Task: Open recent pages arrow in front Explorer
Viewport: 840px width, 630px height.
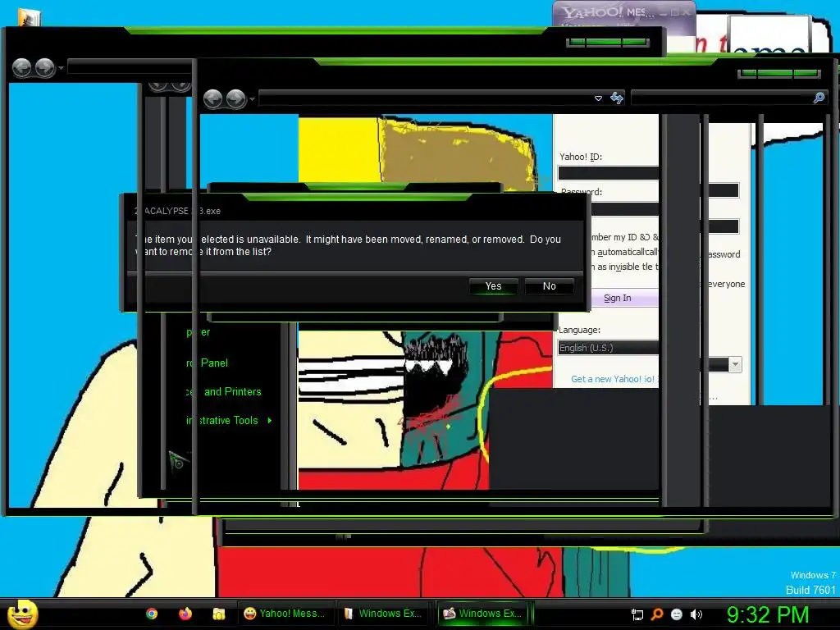Action: (253, 99)
